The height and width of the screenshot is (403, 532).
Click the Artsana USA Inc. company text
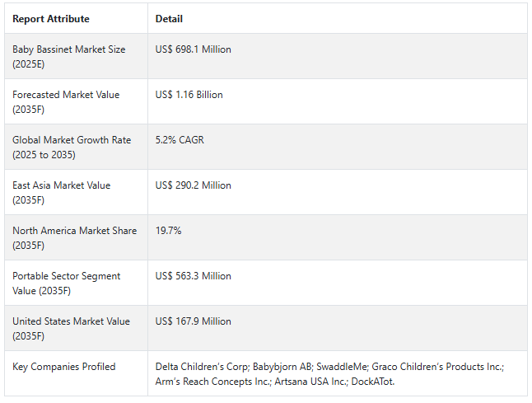[x=311, y=382]
